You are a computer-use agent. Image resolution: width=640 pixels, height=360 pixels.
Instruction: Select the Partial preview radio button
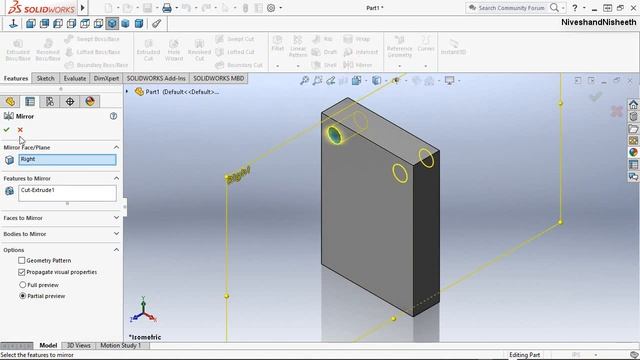click(23, 296)
